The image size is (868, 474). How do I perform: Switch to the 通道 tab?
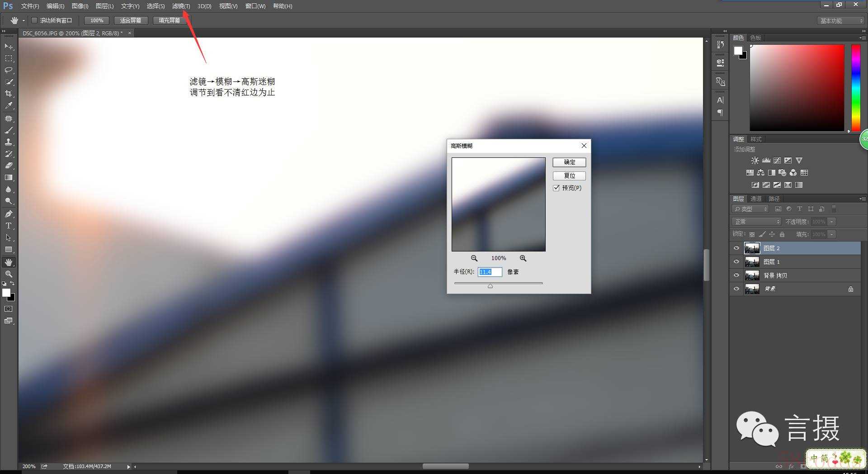756,199
